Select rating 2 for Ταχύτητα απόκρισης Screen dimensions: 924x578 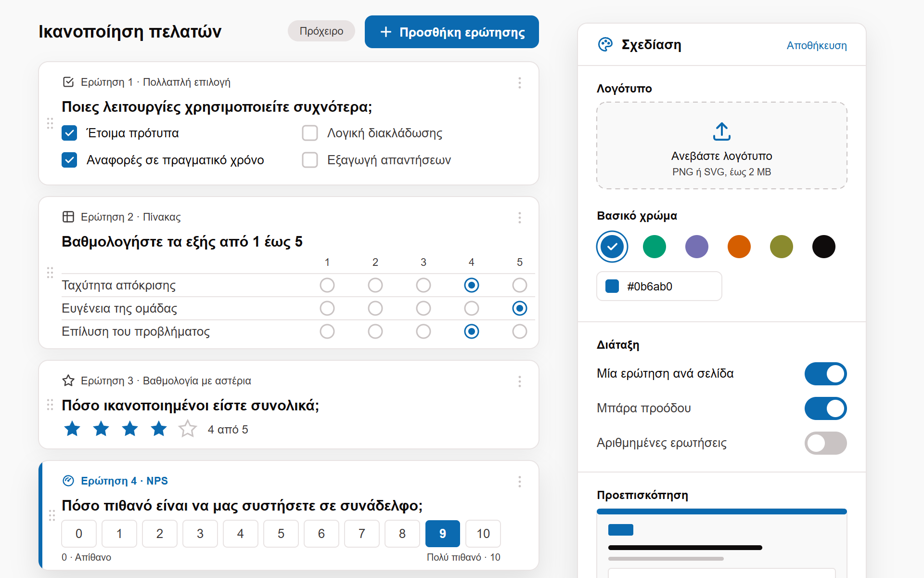[375, 285]
